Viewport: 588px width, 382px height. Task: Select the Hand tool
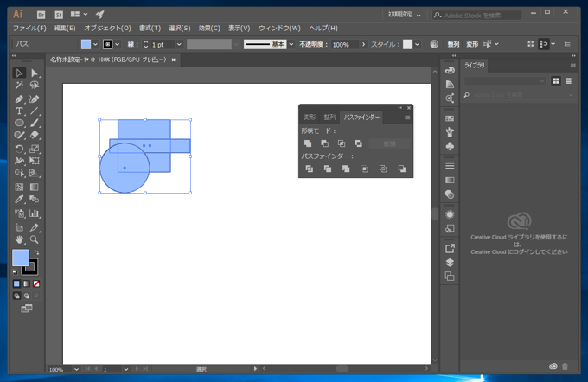(x=19, y=239)
